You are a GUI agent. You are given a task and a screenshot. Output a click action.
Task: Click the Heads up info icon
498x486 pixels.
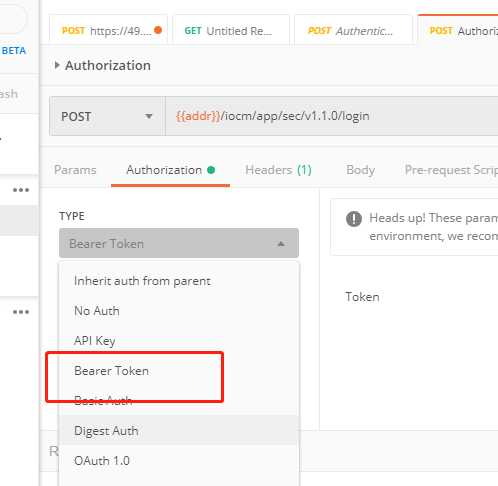(x=354, y=219)
